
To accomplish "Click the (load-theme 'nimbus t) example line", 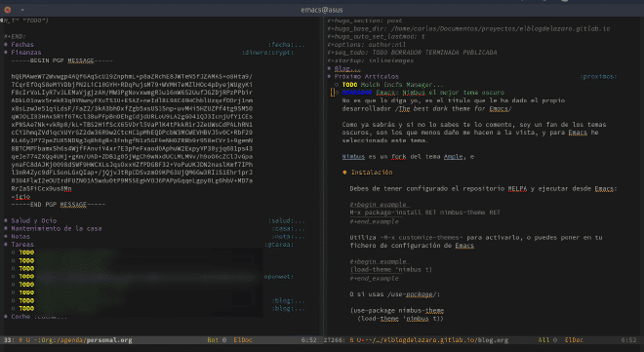I will point(390,269).
